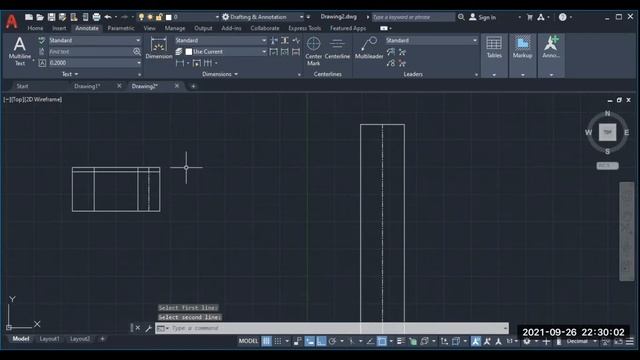Open the Parametric ribbon tab

coord(121,28)
